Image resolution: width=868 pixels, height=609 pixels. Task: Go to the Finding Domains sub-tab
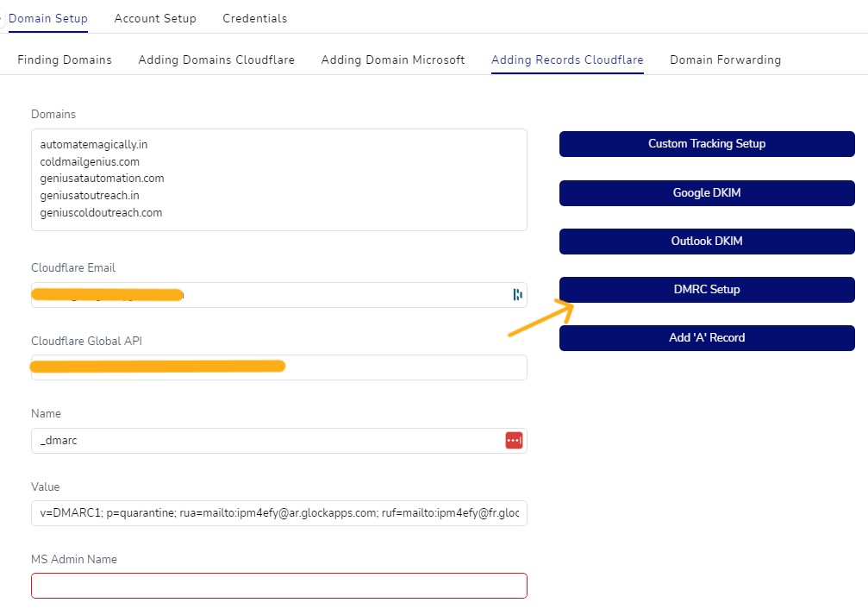point(65,60)
